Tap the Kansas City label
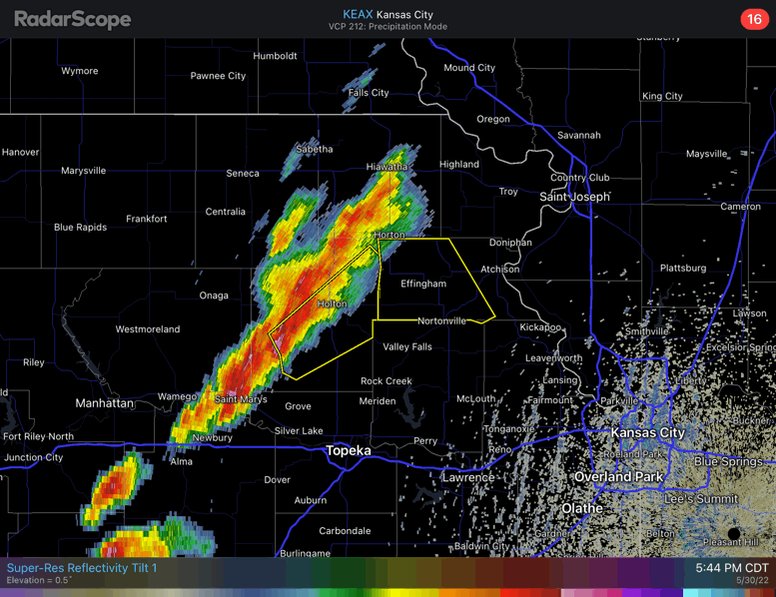 [x=647, y=432]
